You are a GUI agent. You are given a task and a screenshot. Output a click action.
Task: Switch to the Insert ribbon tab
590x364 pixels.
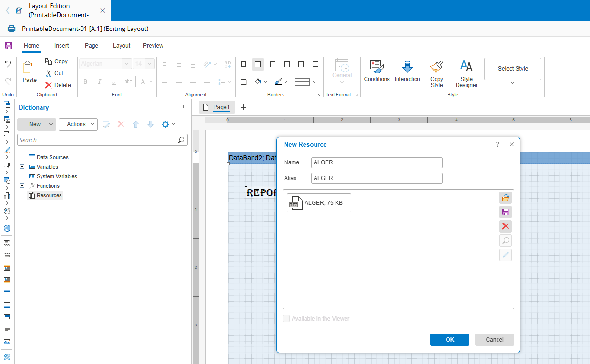point(61,46)
